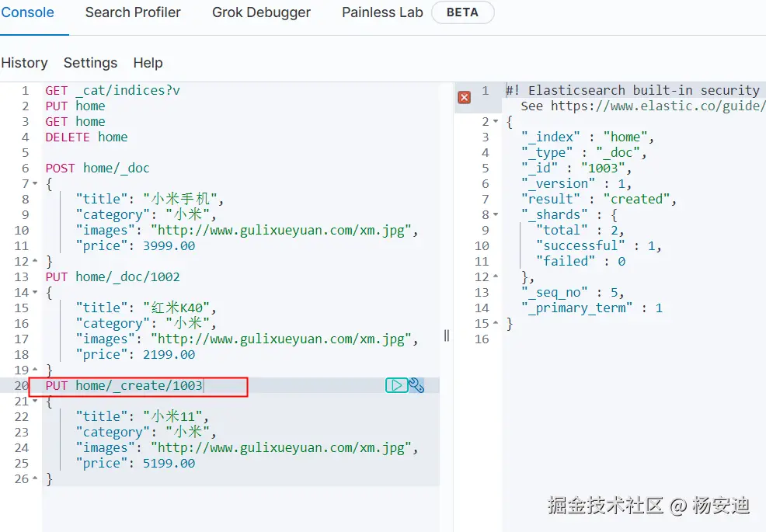This screenshot has width=766, height=532.
Task: Open the wrench actions menu for the request
Action: coord(416,385)
